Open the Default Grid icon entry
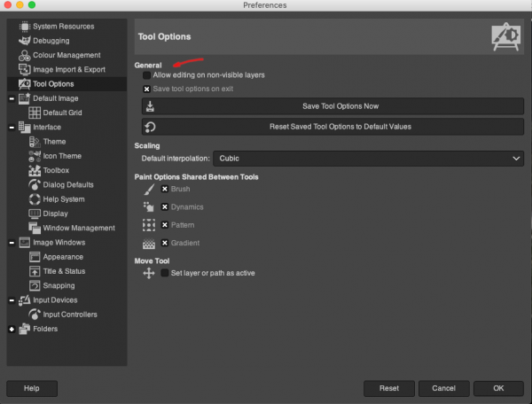This screenshot has height=404, width=532. 35,113
